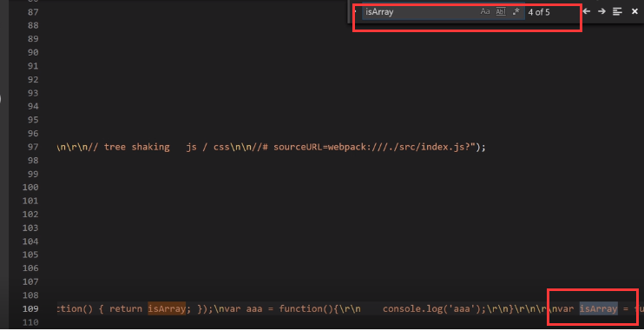Click line number 109 in gutter
This screenshot has width=644, height=331.
coord(30,308)
